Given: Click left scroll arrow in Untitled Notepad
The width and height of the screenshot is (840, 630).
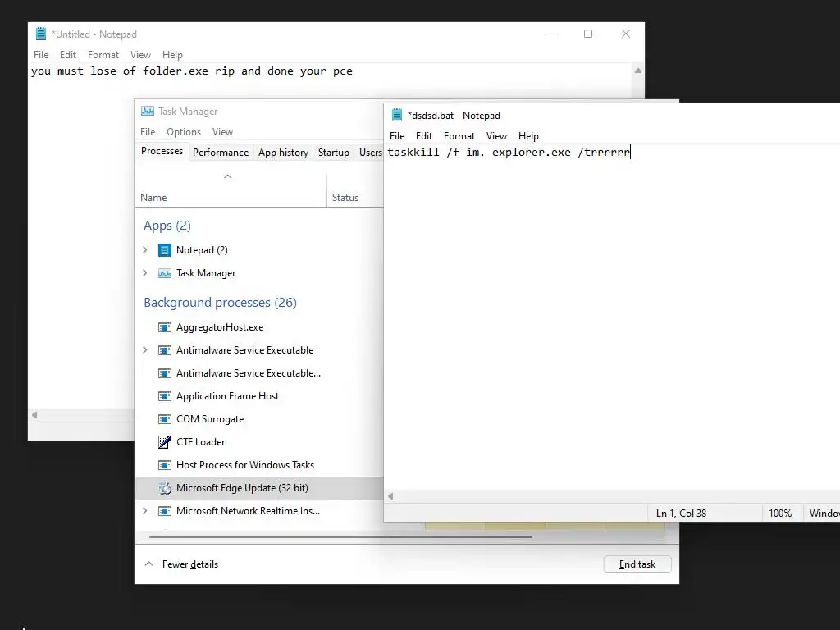Looking at the screenshot, I should tap(34, 415).
